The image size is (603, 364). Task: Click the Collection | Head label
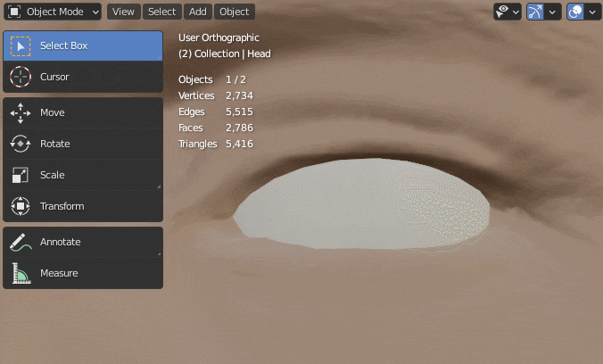(x=232, y=54)
